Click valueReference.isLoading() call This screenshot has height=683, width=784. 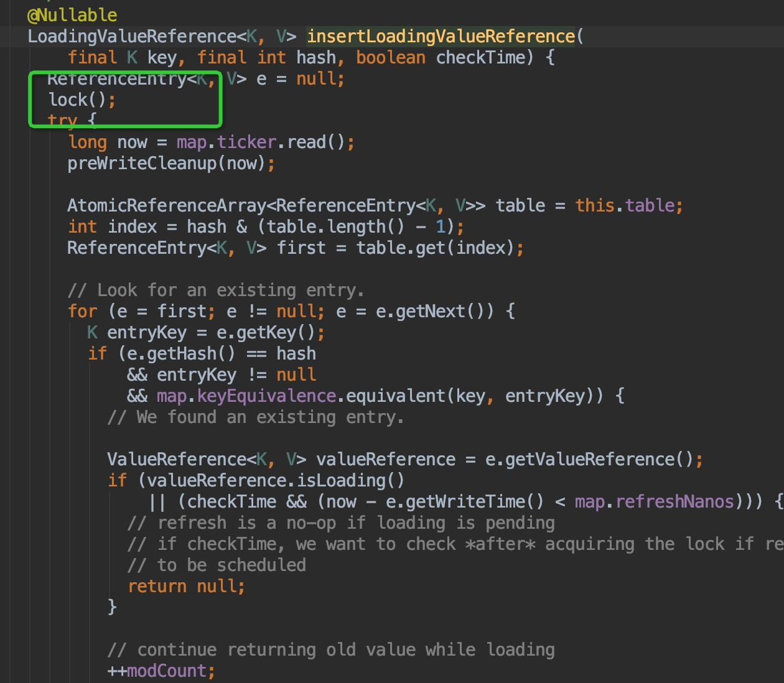point(276,480)
